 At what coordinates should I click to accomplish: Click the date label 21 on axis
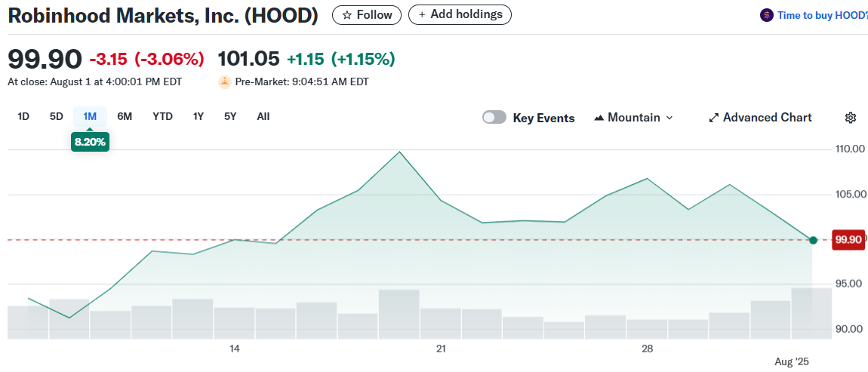pos(442,349)
